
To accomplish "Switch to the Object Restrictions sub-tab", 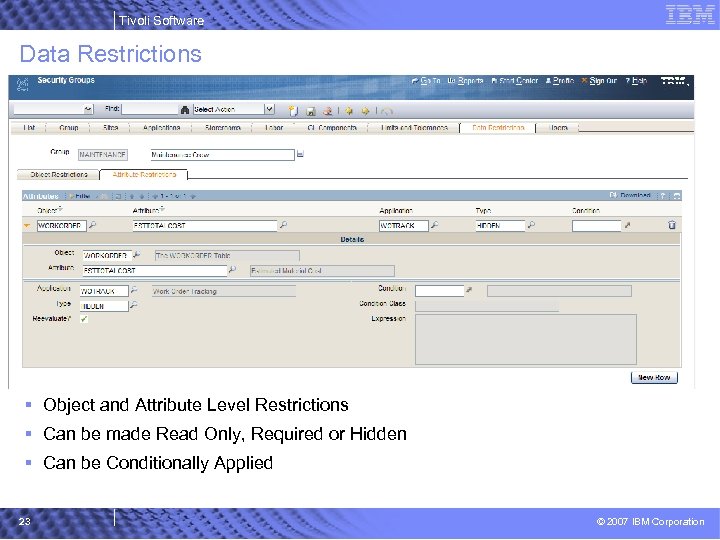I will (x=58, y=174).
